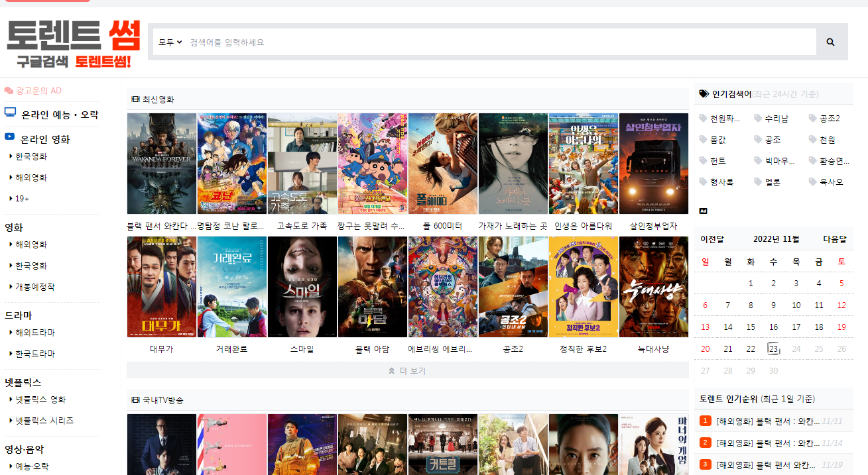Open the 넷플릭스 menu heading

click(x=23, y=382)
